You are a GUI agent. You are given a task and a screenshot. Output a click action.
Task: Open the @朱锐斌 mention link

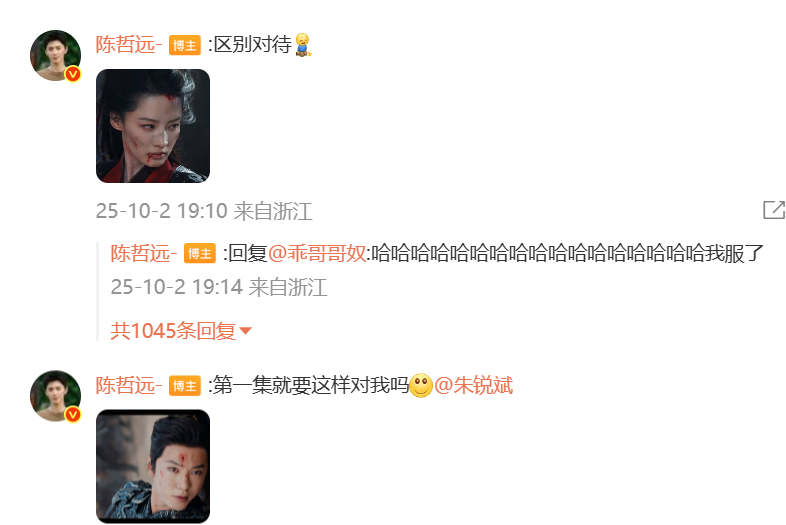473,386
